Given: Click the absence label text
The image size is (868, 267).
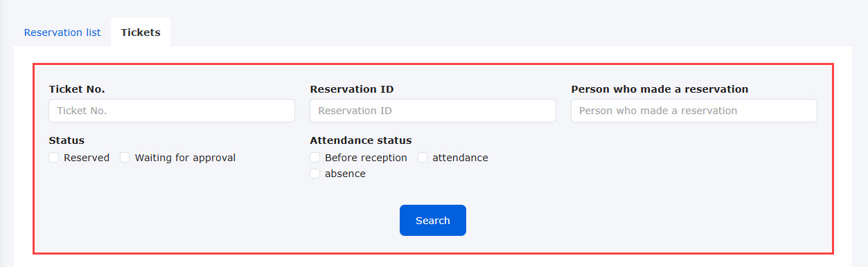Looking at the screenshot, I should click(345, 174).
